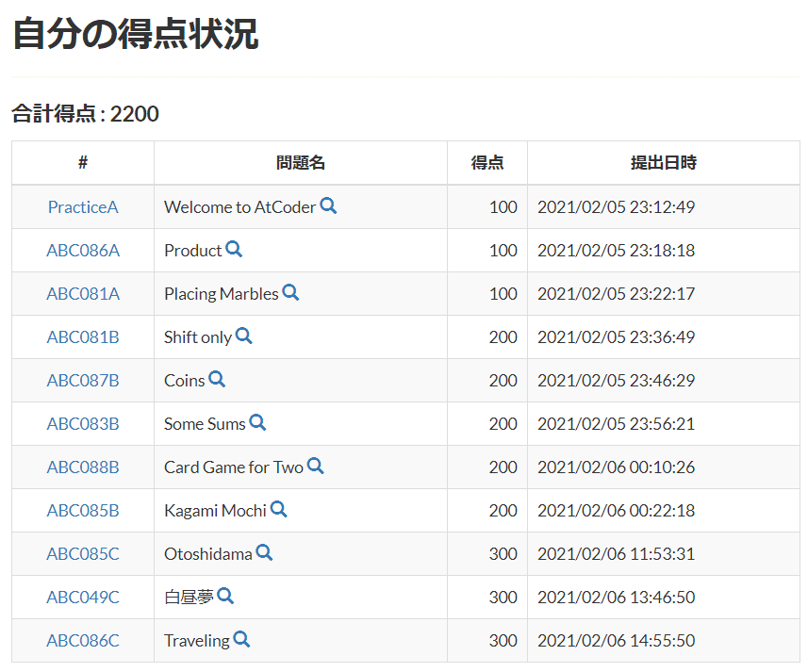This screenshot has height=672, width=808.
Task: Open the search icon beside Card Game for Two
Action: pos(315,467)
